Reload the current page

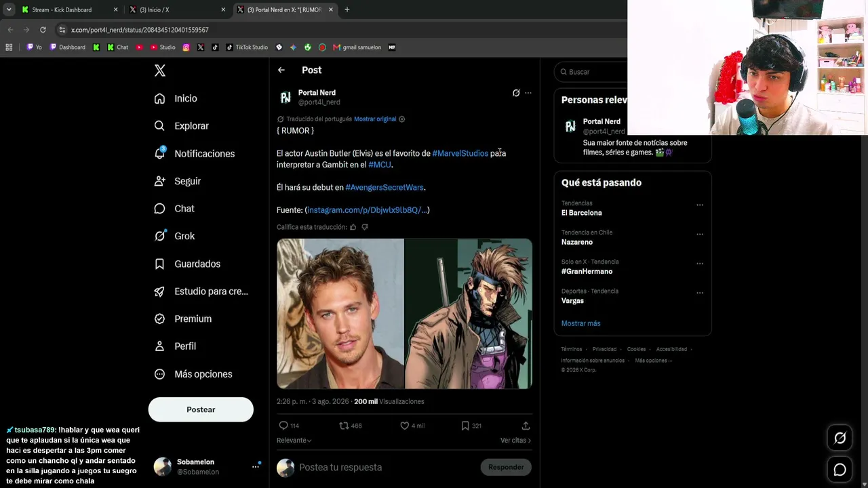point(43,30)
